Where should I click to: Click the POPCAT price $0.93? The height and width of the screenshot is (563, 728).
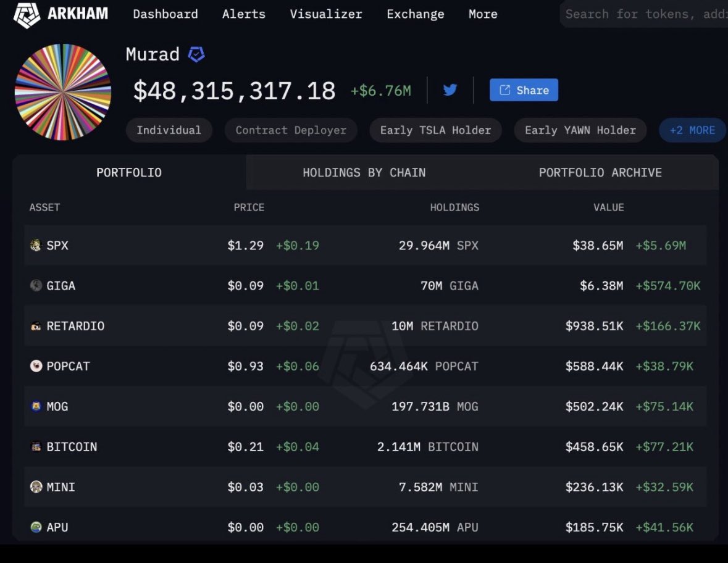[245, 367]
